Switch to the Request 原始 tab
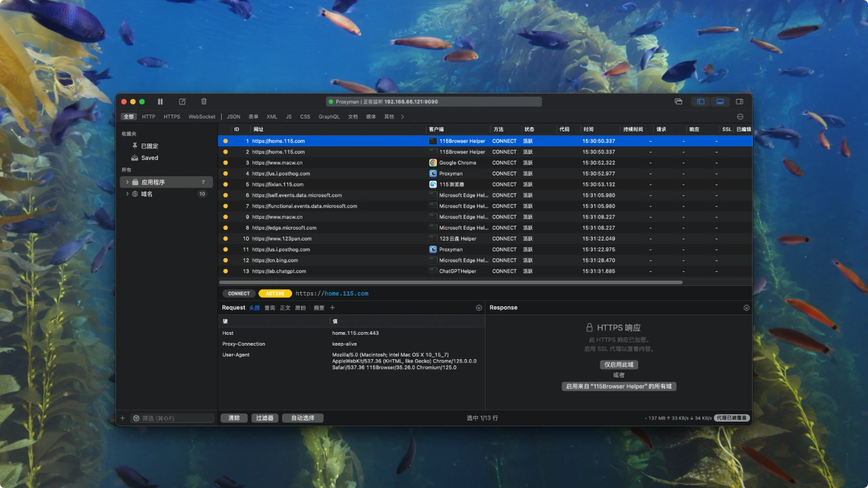The image size is (868, 488). pyautogui.click(x=300, y=308)
